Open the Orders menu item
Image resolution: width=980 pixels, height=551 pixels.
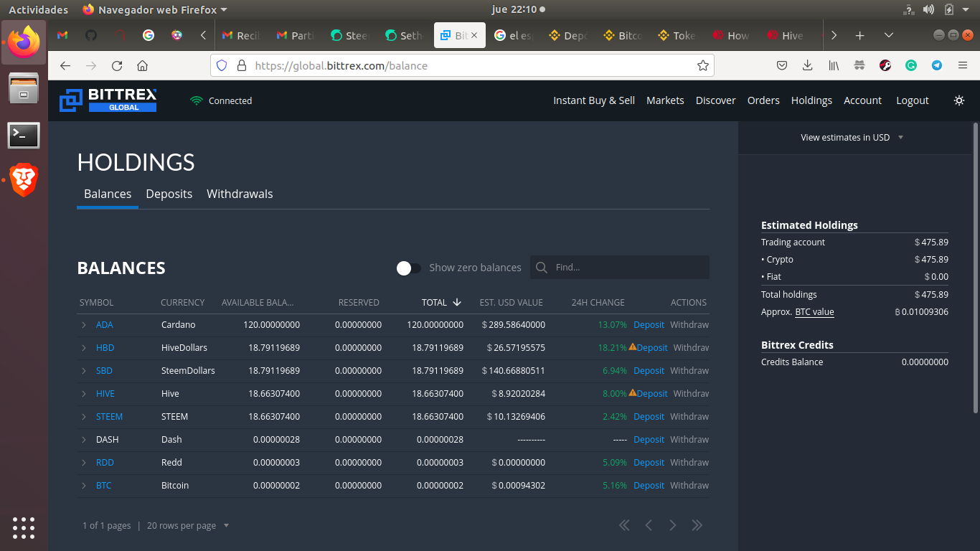point(763,100)
